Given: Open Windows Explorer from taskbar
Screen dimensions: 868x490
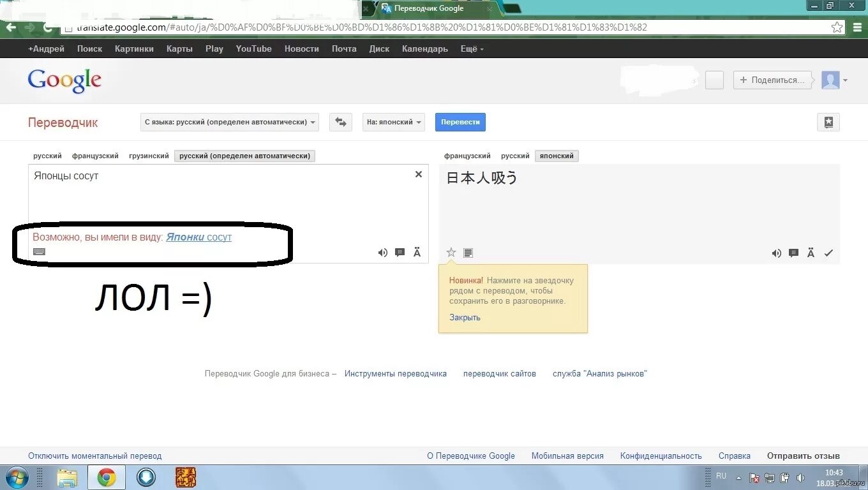Looking at the screenshot, I should point(67,477).
